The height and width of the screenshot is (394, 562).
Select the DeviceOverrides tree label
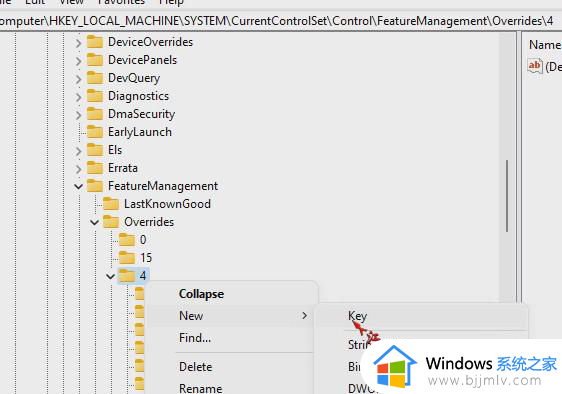pos(151,42)
